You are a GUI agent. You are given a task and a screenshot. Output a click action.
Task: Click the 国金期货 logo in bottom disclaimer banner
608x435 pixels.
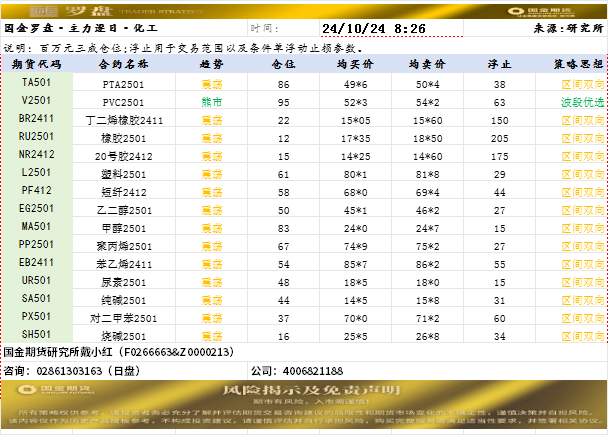coord(56,389)
